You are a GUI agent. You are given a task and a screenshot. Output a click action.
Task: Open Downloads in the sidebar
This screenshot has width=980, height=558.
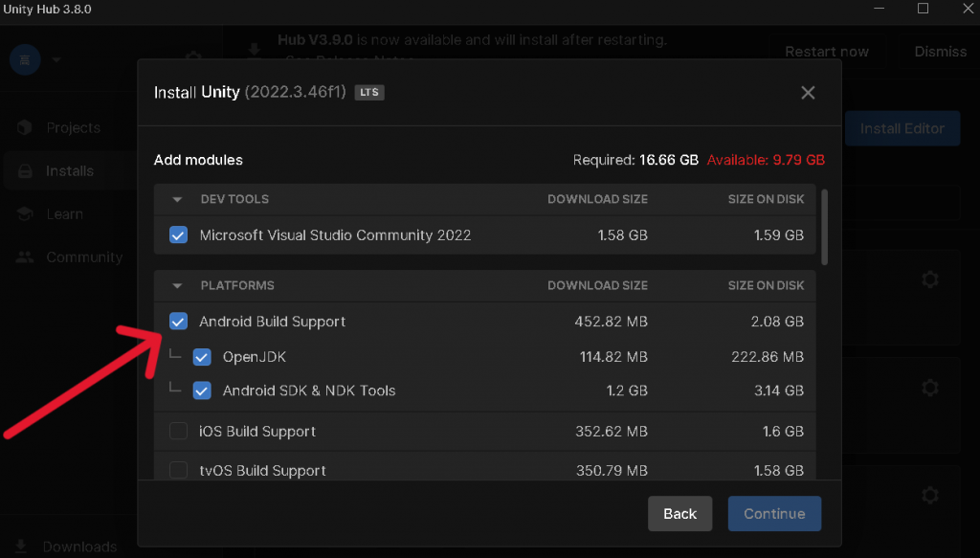[79, 547]
